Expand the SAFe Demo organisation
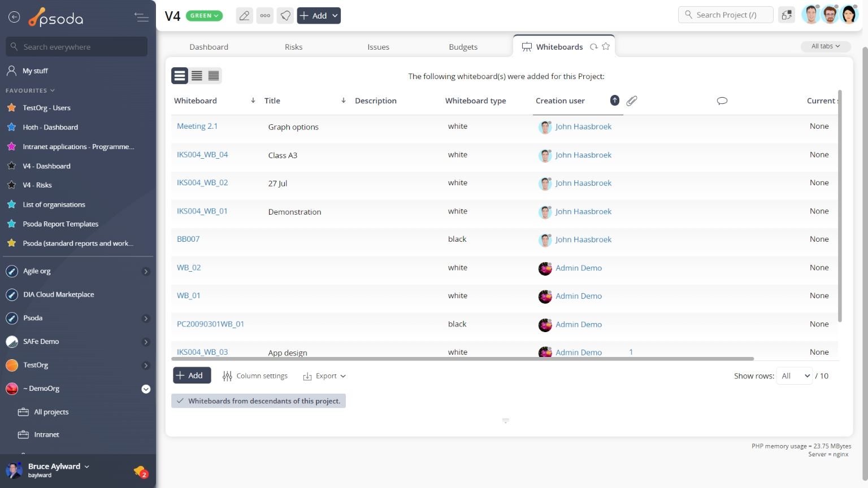This screenshot has height=488, width=868. click(146, 342)
